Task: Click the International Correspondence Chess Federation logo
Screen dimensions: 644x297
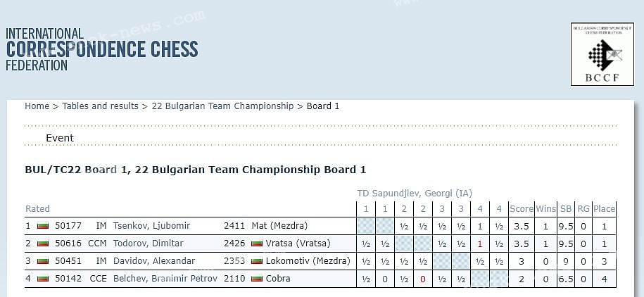Action: coord(102,49)
